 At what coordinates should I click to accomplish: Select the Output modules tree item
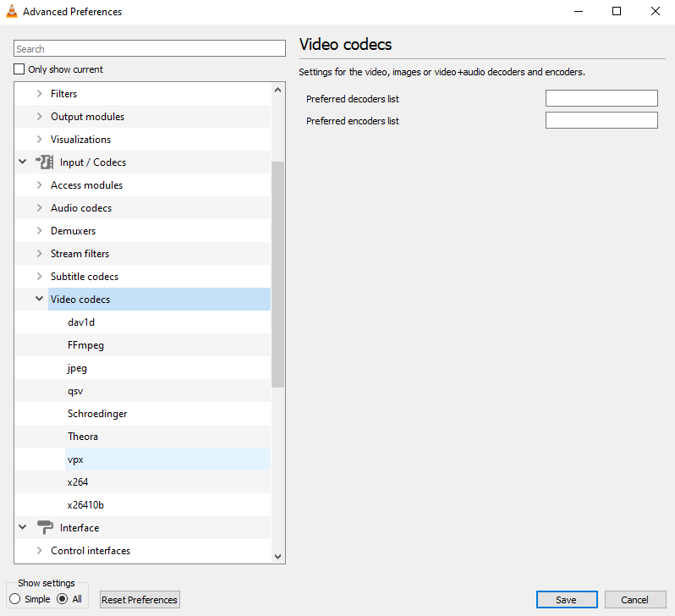(87, 117)
